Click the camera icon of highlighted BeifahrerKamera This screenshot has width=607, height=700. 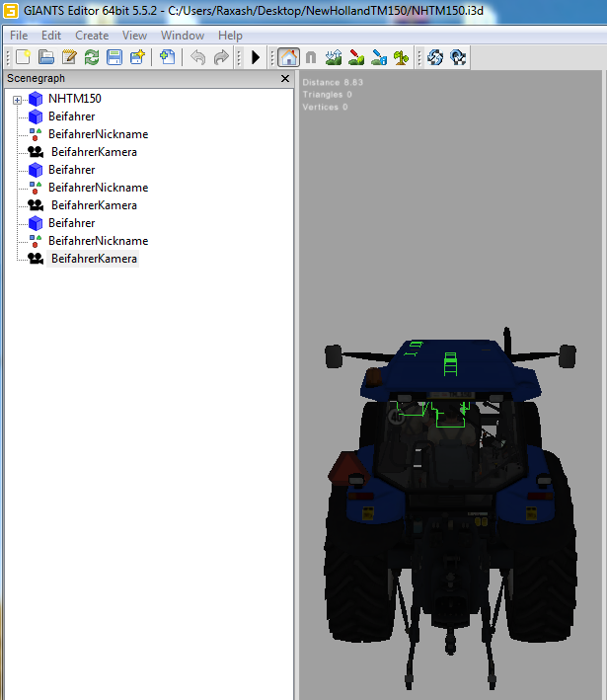[36, 259]
